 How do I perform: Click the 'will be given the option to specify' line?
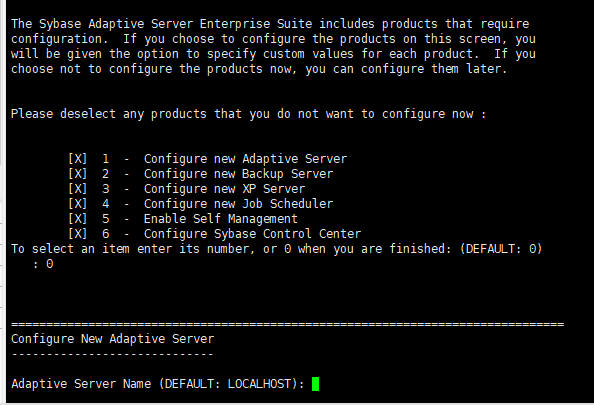click(x=273, y=54)
